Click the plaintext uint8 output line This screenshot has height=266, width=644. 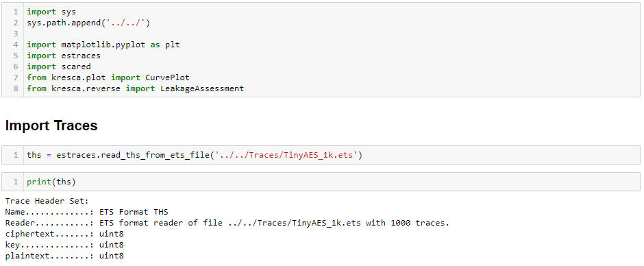coord(64,256)
